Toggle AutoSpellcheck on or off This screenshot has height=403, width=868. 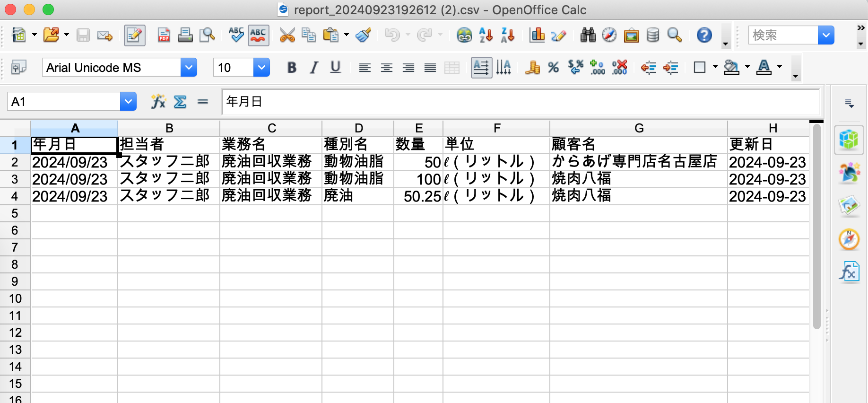pos(258,35)
